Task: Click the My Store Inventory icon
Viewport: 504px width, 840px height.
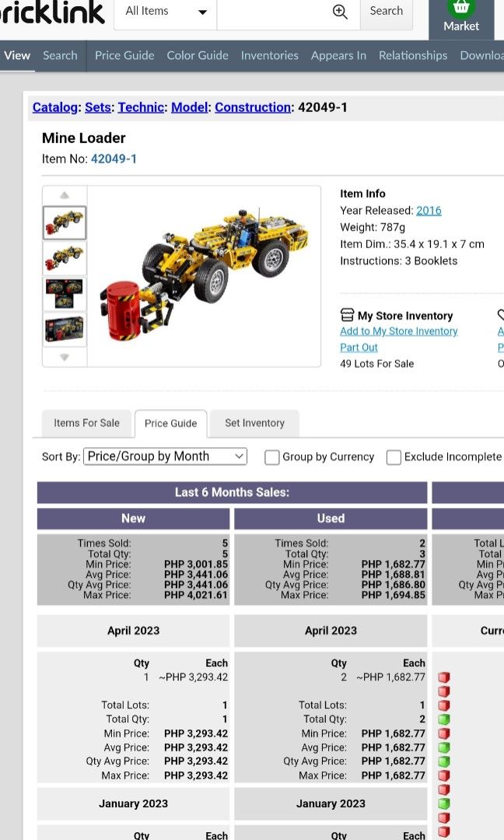Action: point(347,315)
